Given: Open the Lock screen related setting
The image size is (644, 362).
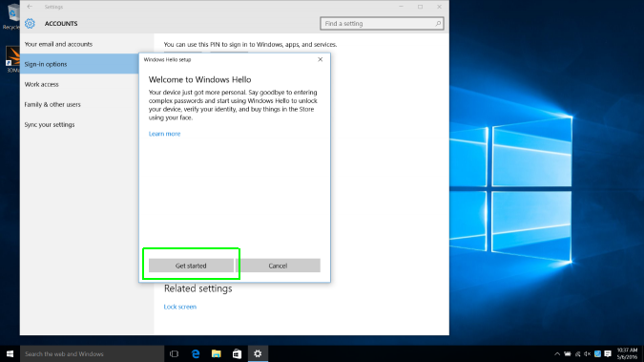Looking at the screenshot, I should (x=180, y=307).
